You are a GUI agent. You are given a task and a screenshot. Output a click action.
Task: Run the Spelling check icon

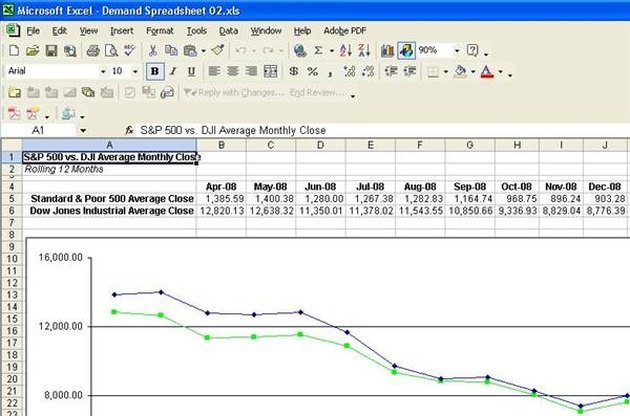point(129,51)
